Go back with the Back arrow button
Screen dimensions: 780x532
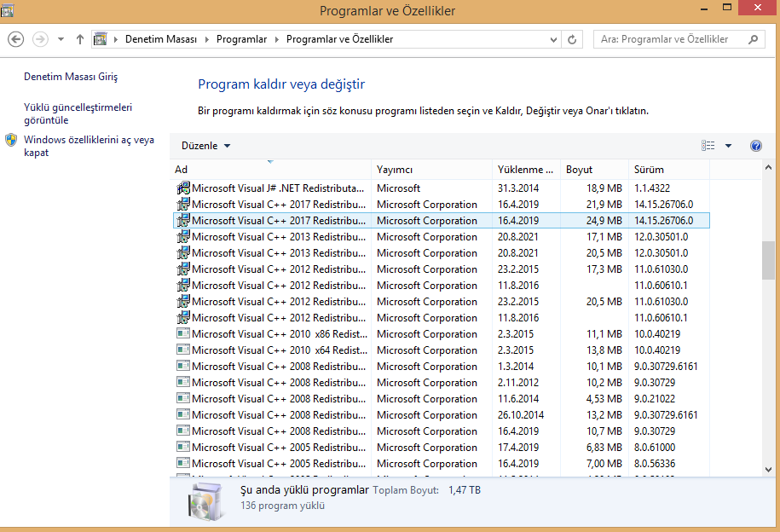16,39
